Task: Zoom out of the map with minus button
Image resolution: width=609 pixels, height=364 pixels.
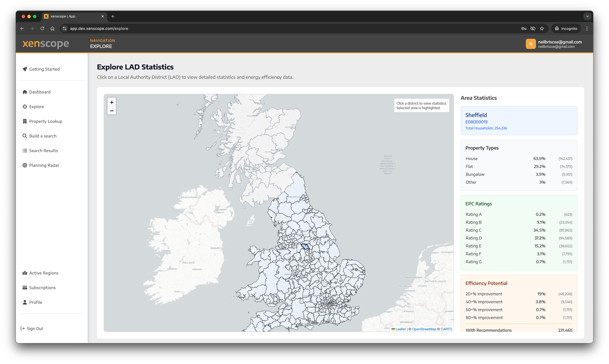Action: (112, 111)
